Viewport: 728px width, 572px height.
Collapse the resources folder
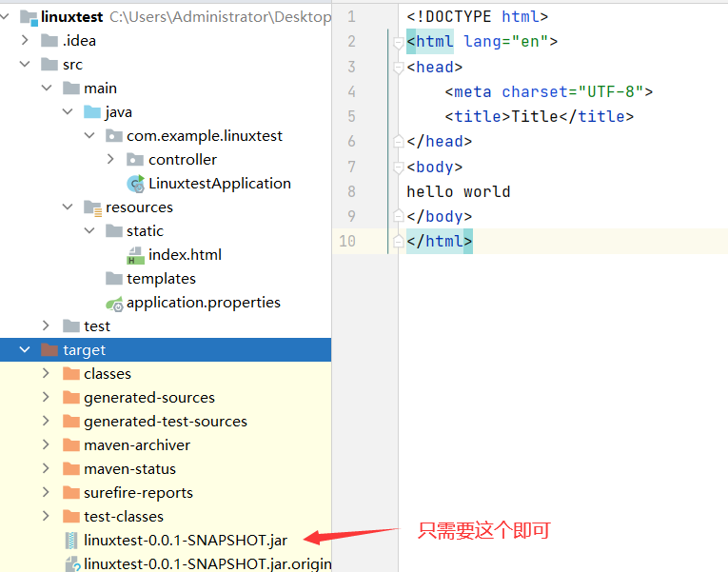[68, 207]
